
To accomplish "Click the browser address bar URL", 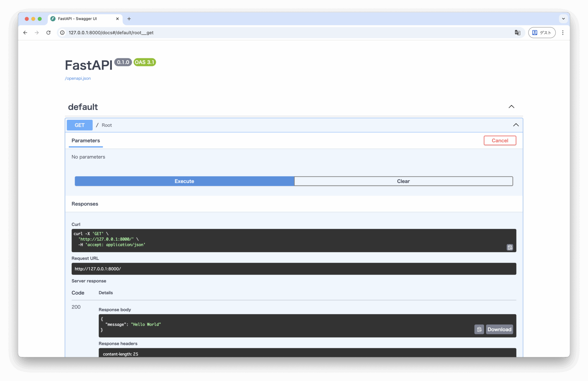I will 111,32.
